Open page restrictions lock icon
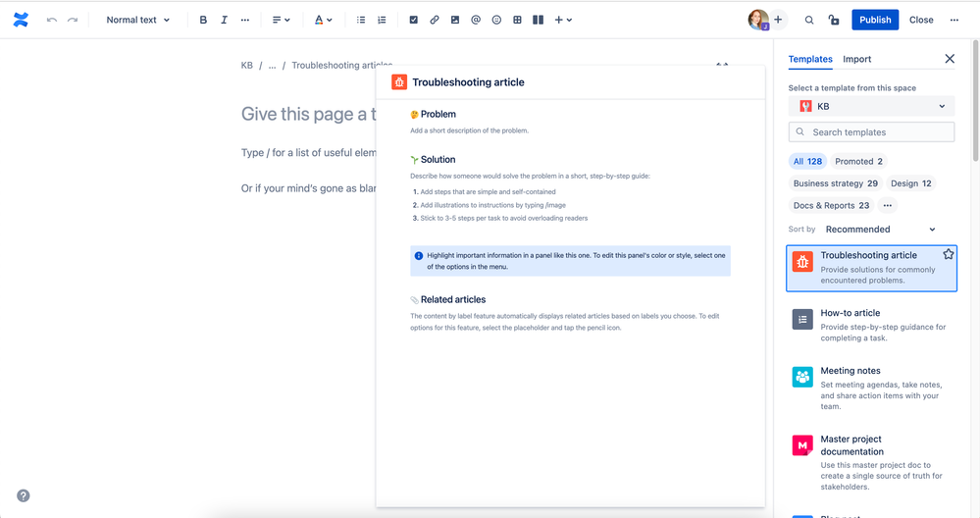The width and height of the screenshot is (980, 518). pos(833,20)
